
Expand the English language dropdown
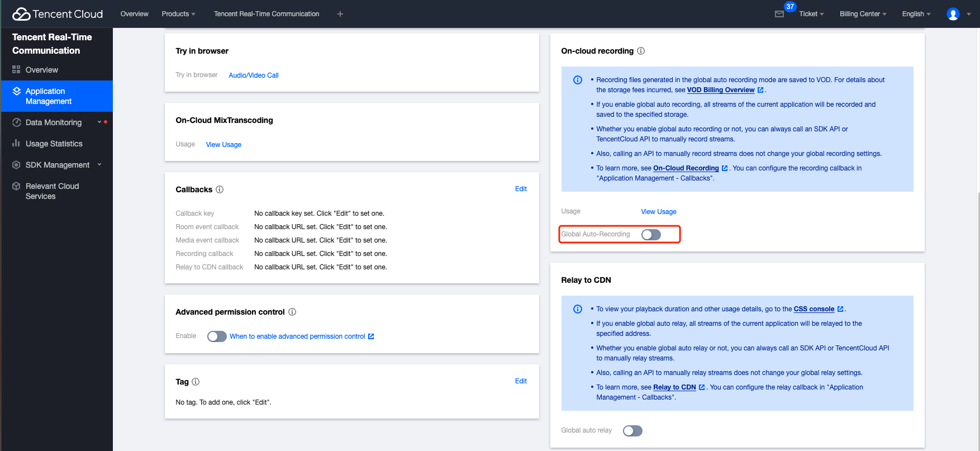pos(916,14)
